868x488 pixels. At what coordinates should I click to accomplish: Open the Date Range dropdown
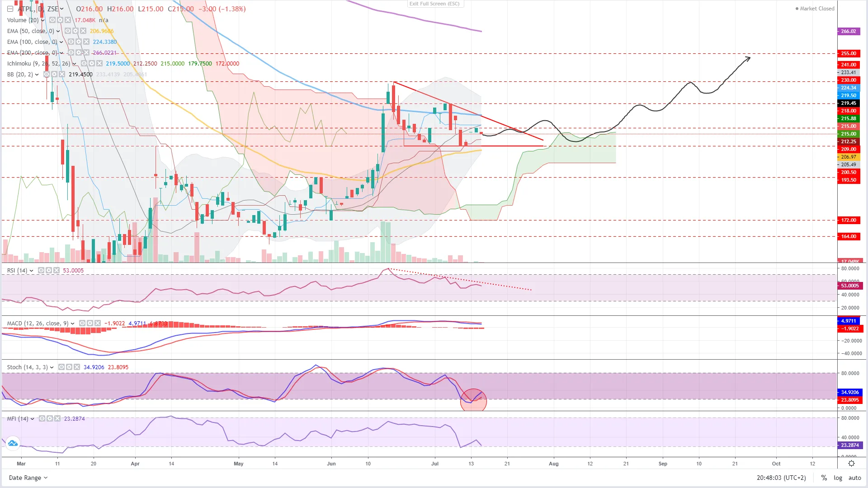pos(28,478)
